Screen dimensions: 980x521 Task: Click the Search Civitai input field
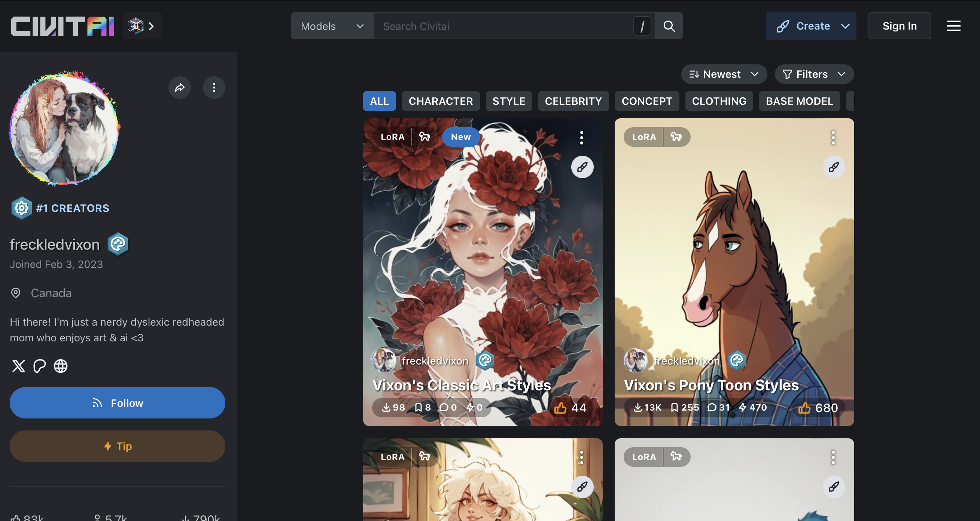[x=502, y=26]
